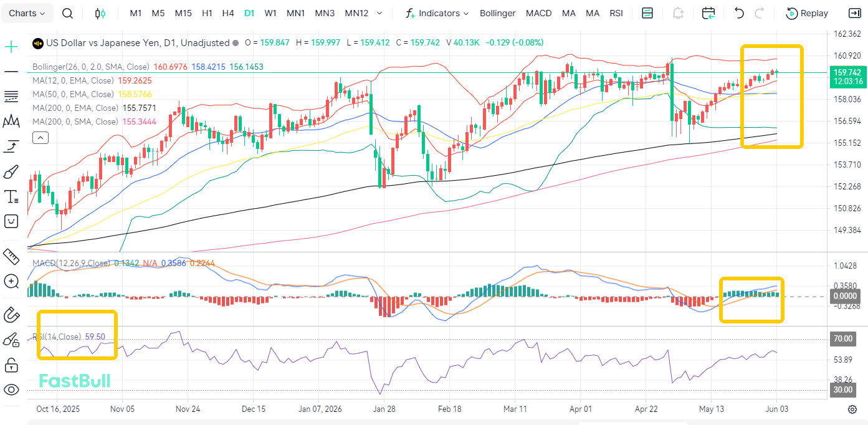Select the MA(200, 0, SMA, Close) legend
This screenshot has height=425, width=868.
(75, 122)
